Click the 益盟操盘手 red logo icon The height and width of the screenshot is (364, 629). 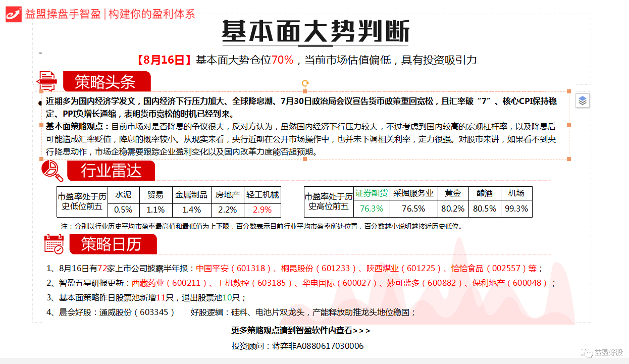tap(14, 14)
